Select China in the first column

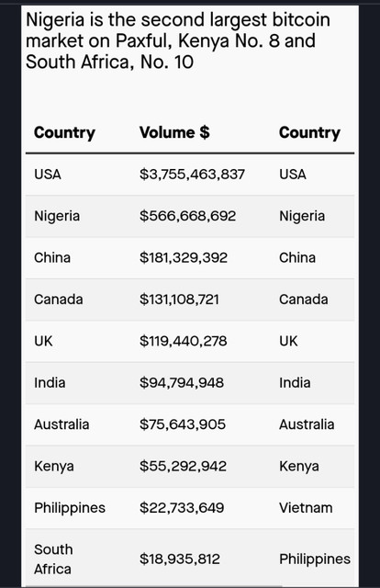52,257
